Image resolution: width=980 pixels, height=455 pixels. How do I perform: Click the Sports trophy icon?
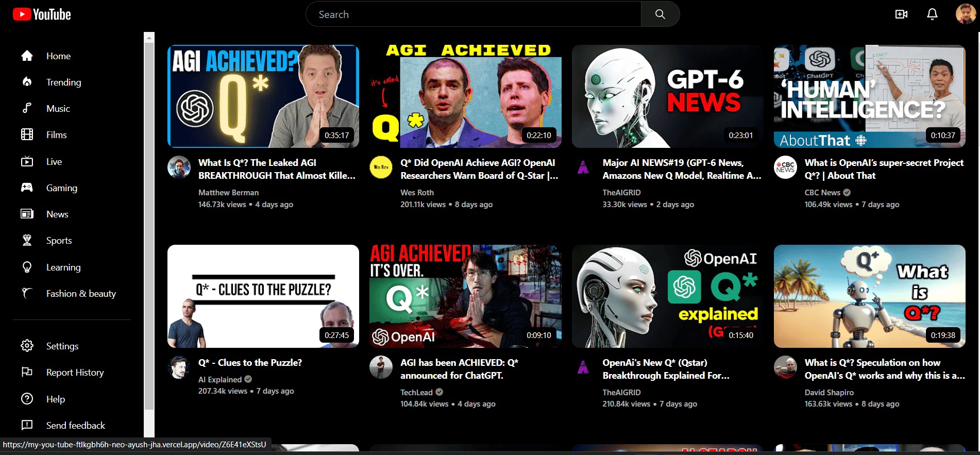tap(27, 240)
